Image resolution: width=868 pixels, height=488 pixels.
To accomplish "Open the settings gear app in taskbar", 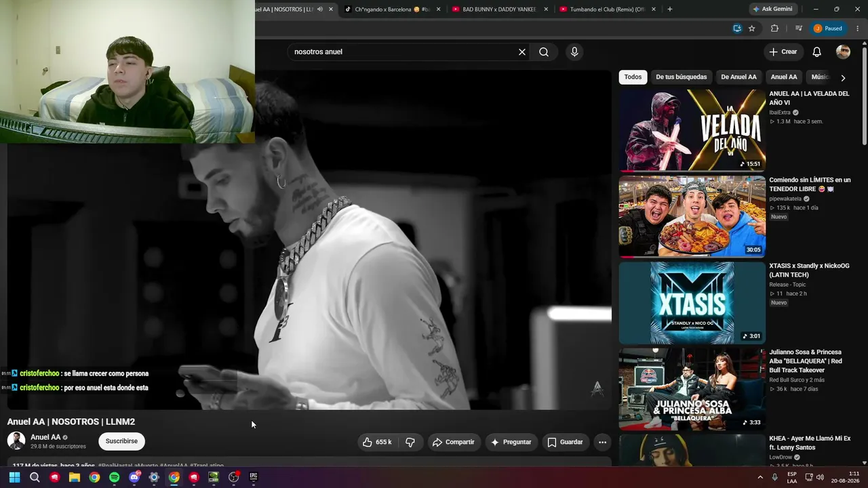I will [154, 477].
